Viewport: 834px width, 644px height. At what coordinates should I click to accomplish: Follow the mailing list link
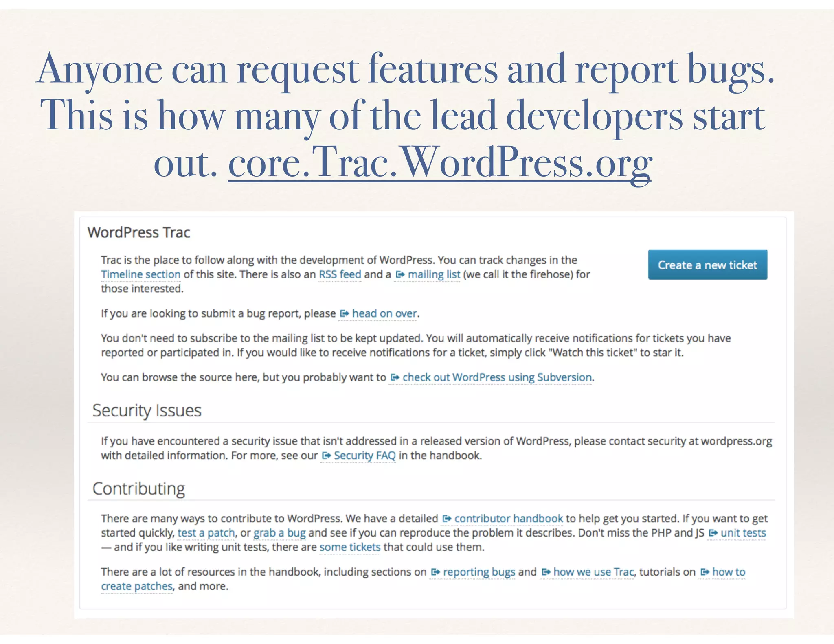click(x=434, y=275)
